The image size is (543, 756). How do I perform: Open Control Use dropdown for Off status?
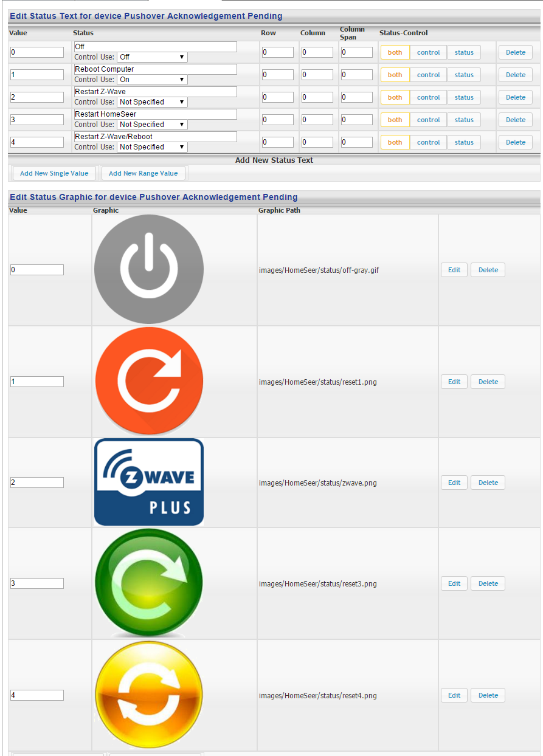coord(152,57)
